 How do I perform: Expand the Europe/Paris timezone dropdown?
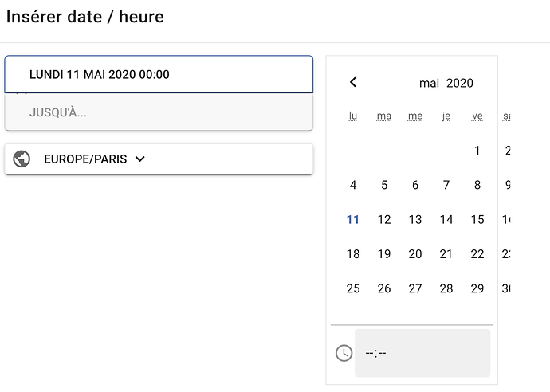(x=140, y=159)
